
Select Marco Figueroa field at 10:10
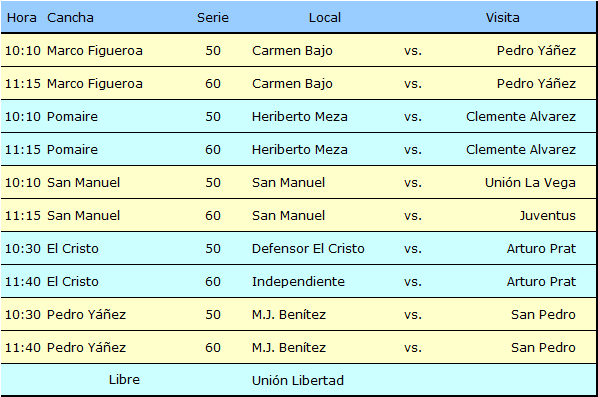click(95, 50)
